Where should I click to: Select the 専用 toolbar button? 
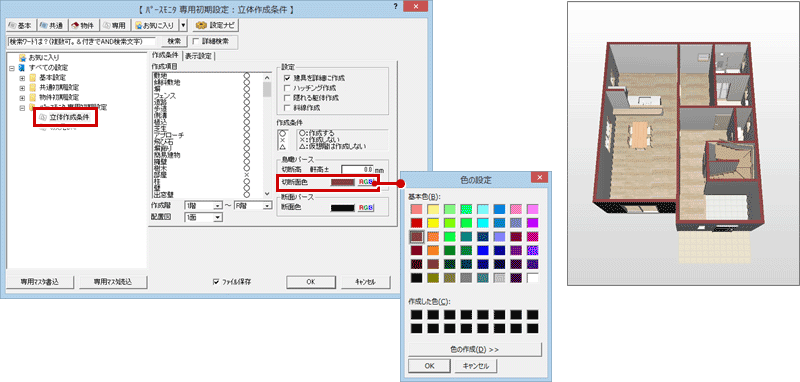[114, 25]
